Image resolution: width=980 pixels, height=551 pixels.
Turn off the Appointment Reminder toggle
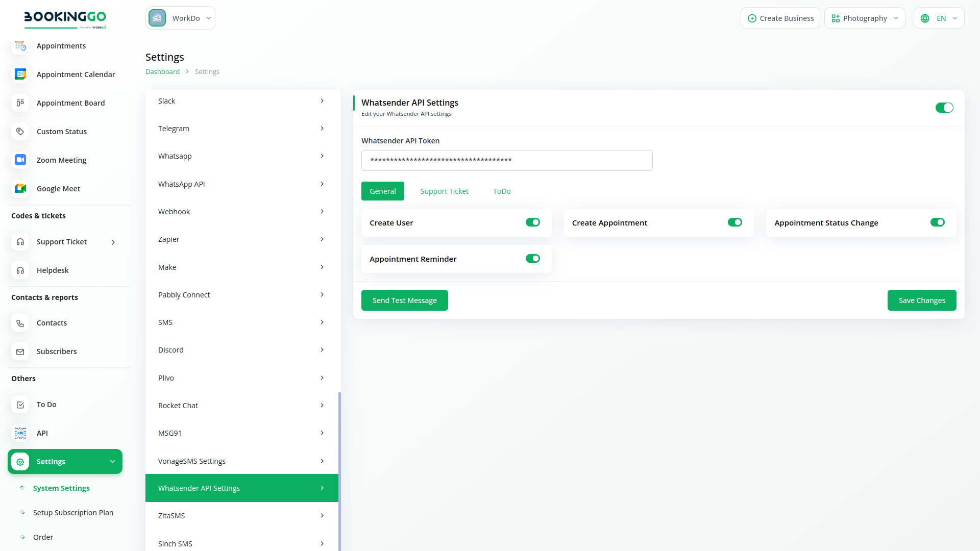532,259
